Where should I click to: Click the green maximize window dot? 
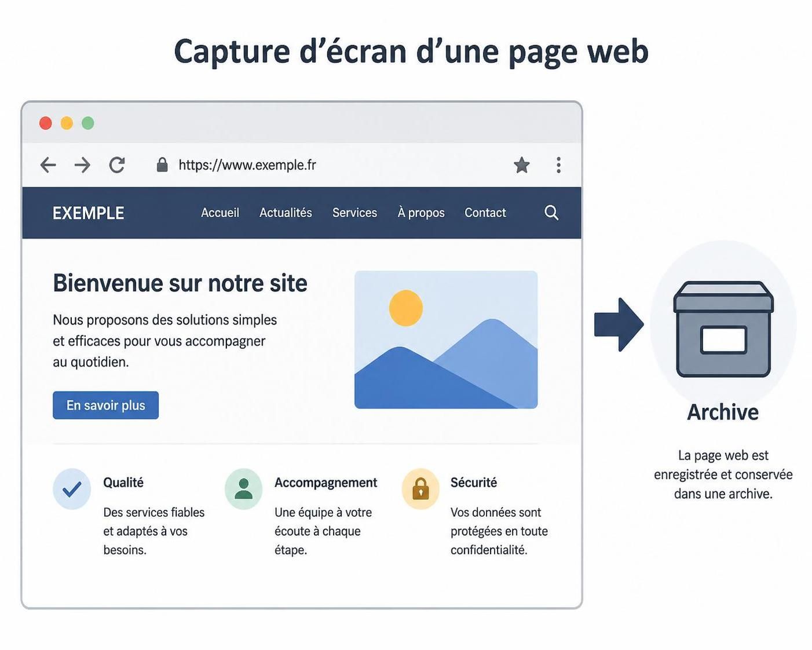tap(88, 123)
